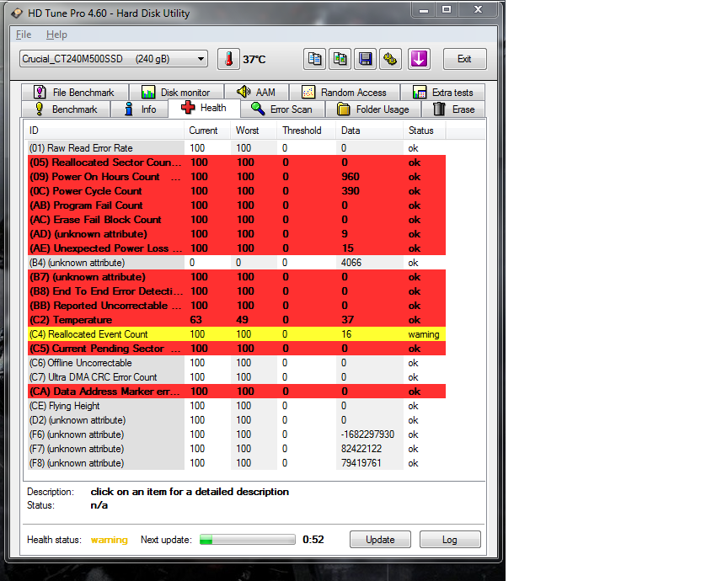Click the Exit button
The image size is (728, 581).
click(465, 59)
